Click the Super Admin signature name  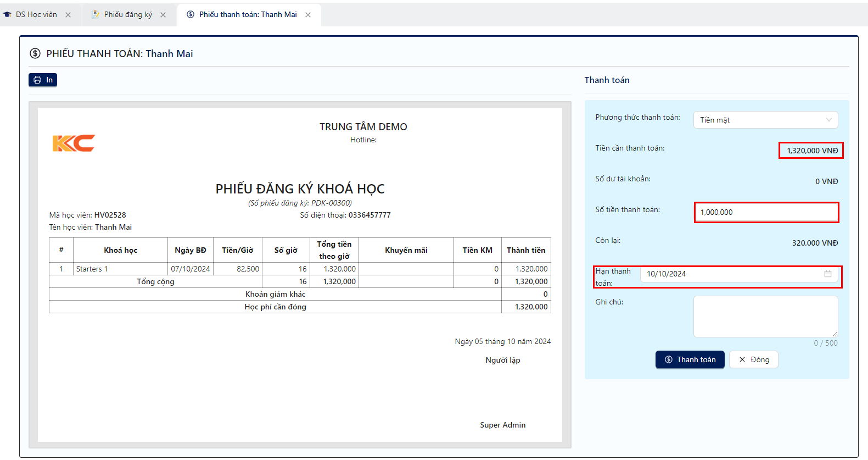(x=502, y=425)
